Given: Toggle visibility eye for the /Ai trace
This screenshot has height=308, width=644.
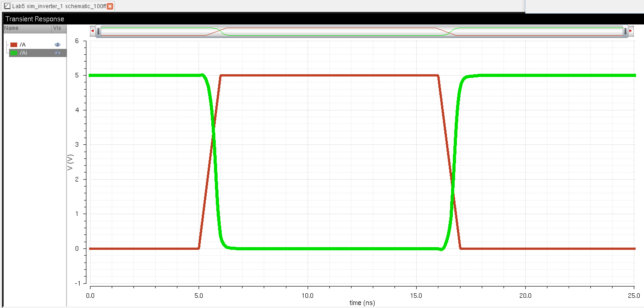Looking at the screenshot, I should tap(57, 53).
